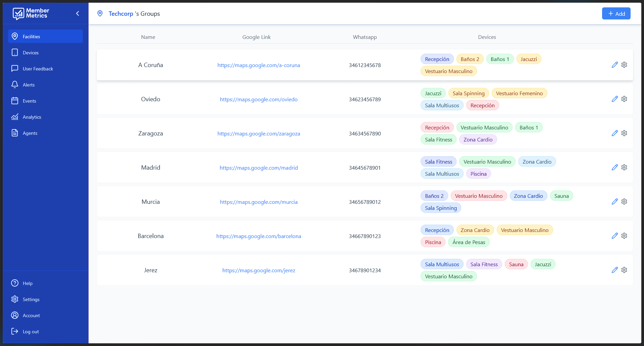Click the Zona Cardio tag in Madrid row
644x346 pixels.
(537, 162)
